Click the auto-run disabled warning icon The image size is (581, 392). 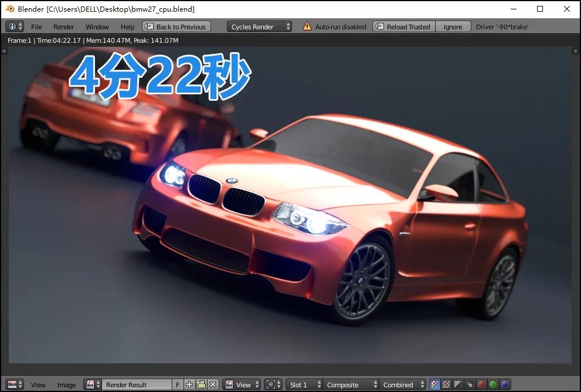(307, 27)
